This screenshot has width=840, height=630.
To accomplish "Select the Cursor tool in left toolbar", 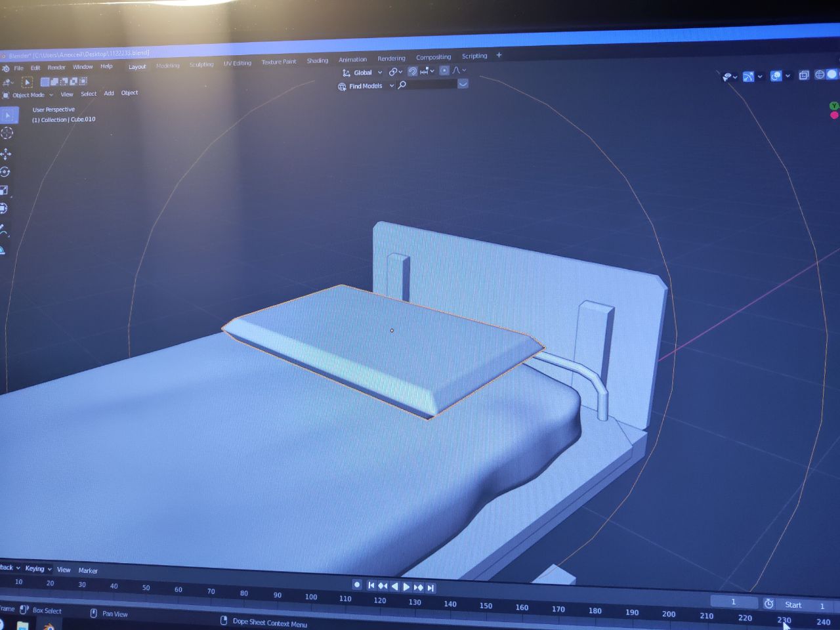I will pyautogui.click(x=7, y=133).
